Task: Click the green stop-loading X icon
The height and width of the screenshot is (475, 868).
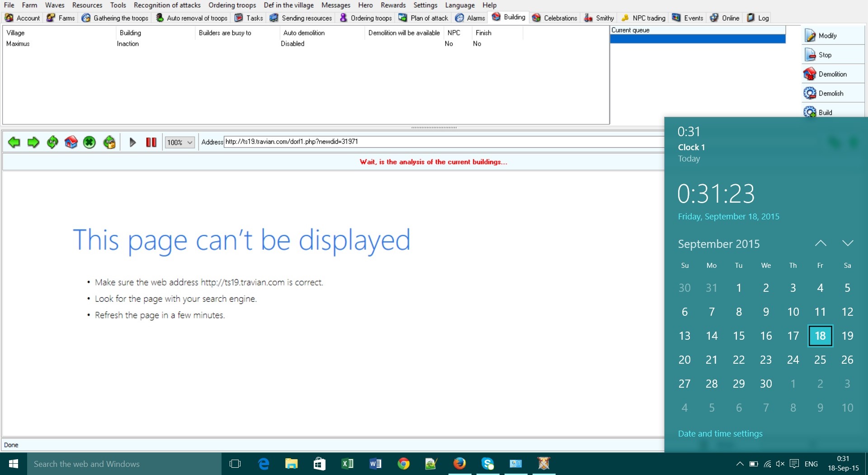Action: click(x=90, y=142)
